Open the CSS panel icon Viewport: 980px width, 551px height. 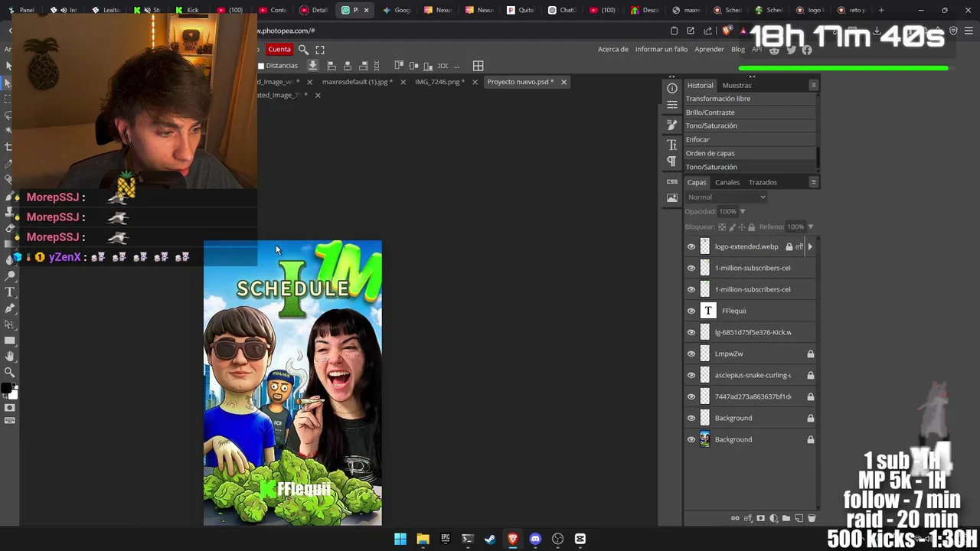tap(671, 181)
